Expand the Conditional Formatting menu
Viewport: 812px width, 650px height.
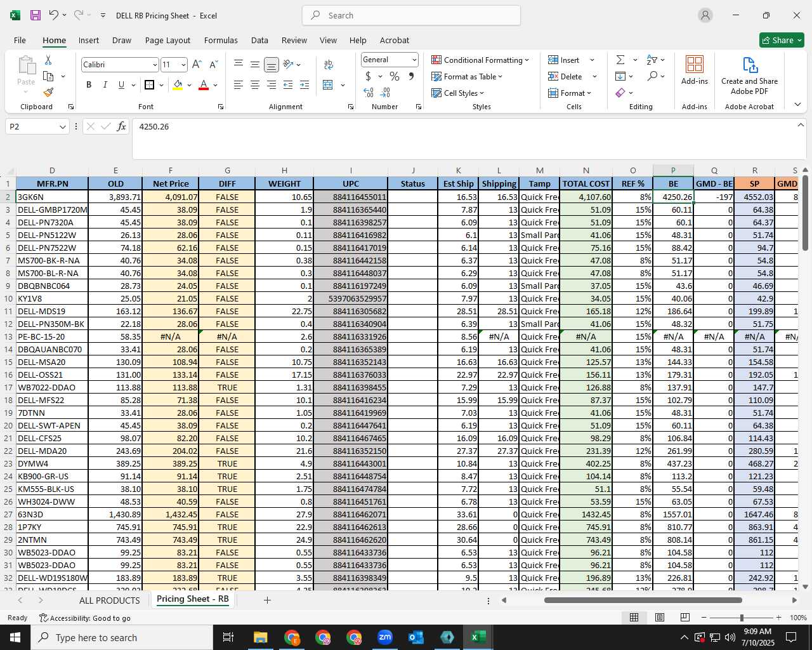(x=480, y=60)
